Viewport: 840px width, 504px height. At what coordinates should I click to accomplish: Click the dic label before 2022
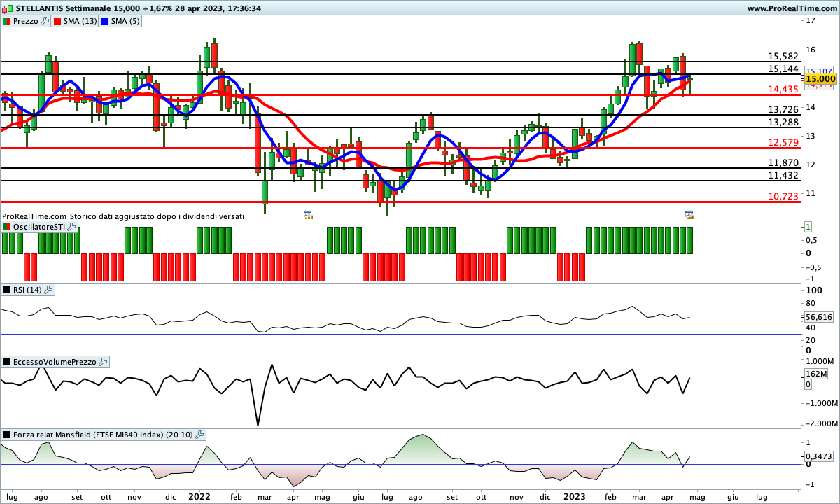coord(170,496)
